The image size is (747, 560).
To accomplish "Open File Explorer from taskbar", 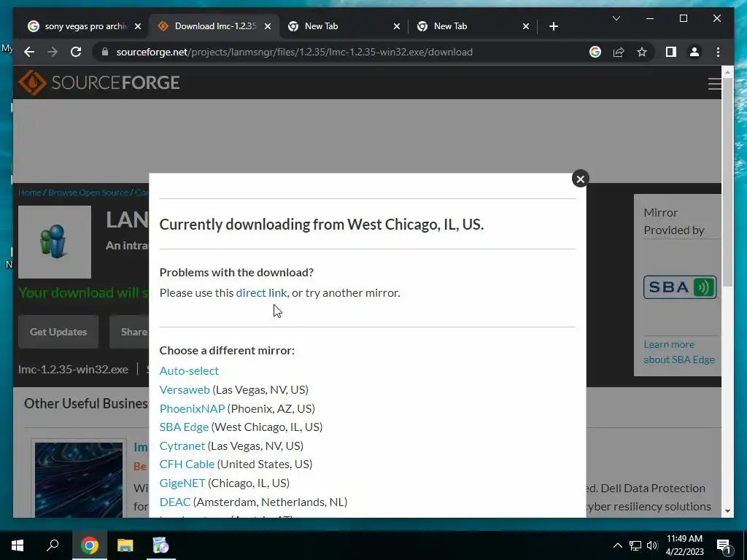I will [x=125, y=545].
